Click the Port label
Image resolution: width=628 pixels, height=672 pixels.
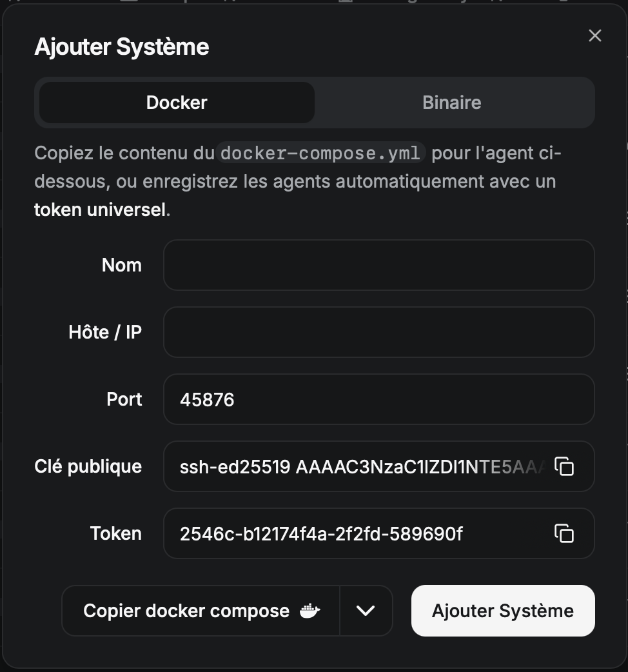click(124, 399)
